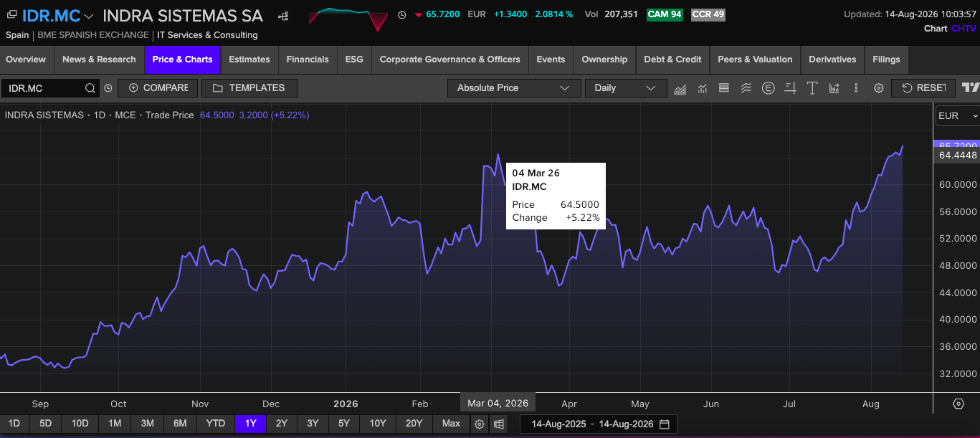Viewport: 980px width, 438px height.
Task: Click the stacked rows layout icon
Action: tap(724, 88)
